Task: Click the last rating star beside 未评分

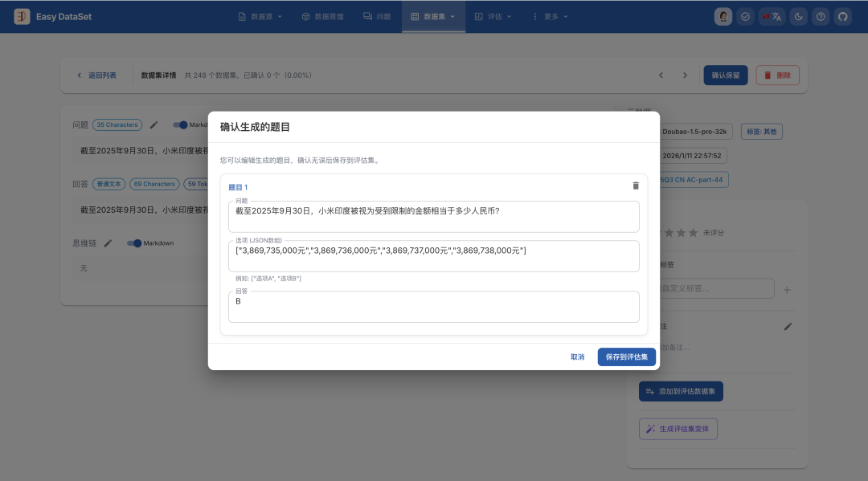Action: (x=693, y=233)
